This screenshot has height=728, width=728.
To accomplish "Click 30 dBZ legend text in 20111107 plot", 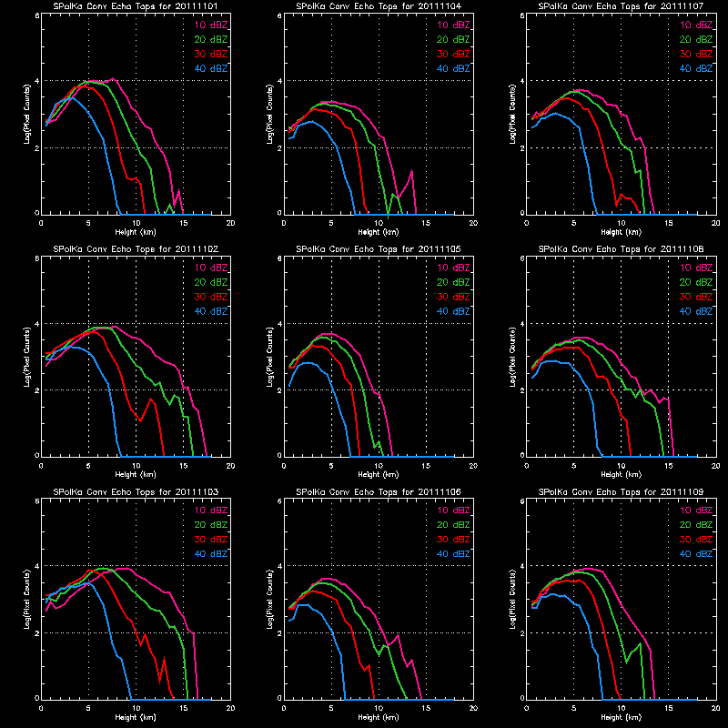I will click(696, 54).
